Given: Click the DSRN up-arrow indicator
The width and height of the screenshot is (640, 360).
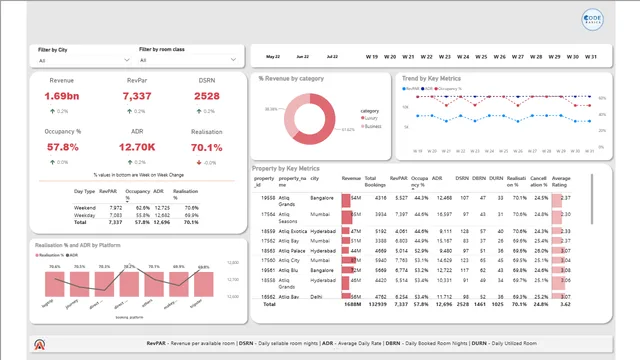Looking at the screenshot, I should point(199,111).
